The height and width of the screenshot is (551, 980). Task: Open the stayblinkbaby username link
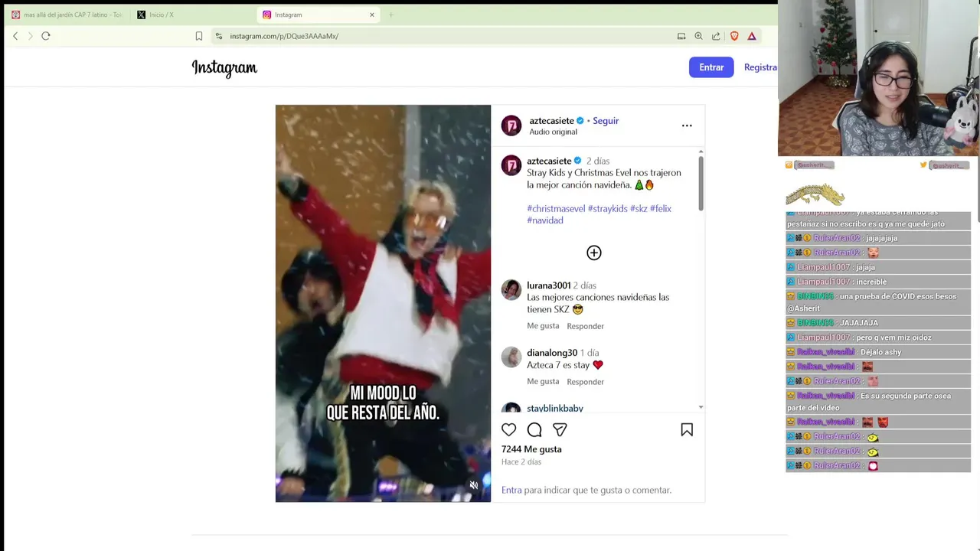tap(555, 409)
